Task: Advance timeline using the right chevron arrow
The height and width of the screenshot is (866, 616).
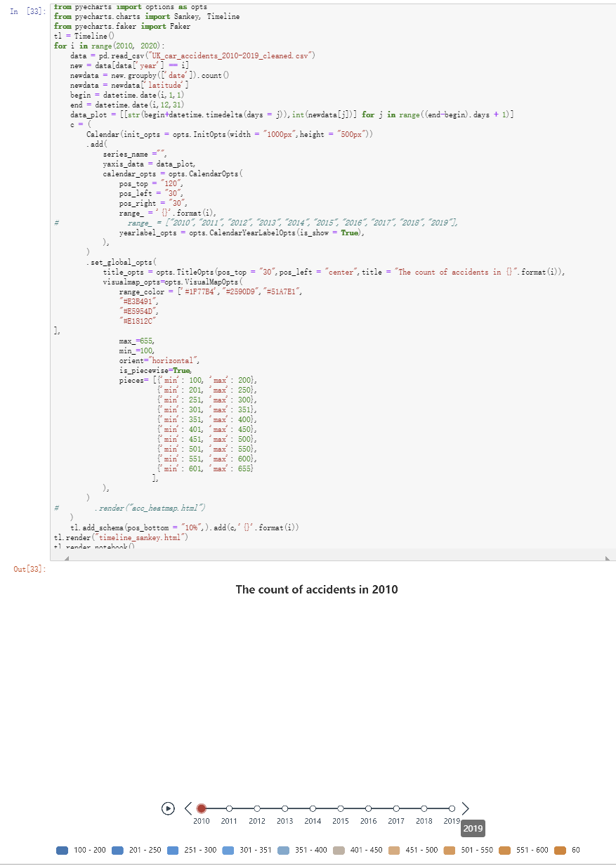Action: (466, 808)
